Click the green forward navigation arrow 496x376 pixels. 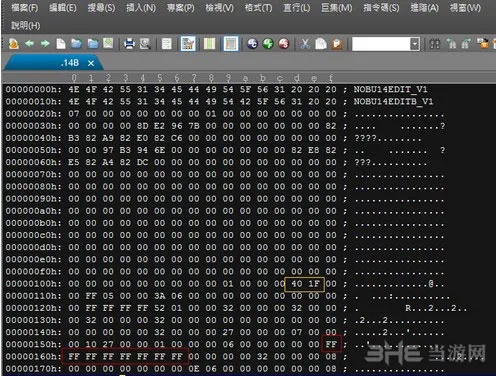tap(45, 44)
